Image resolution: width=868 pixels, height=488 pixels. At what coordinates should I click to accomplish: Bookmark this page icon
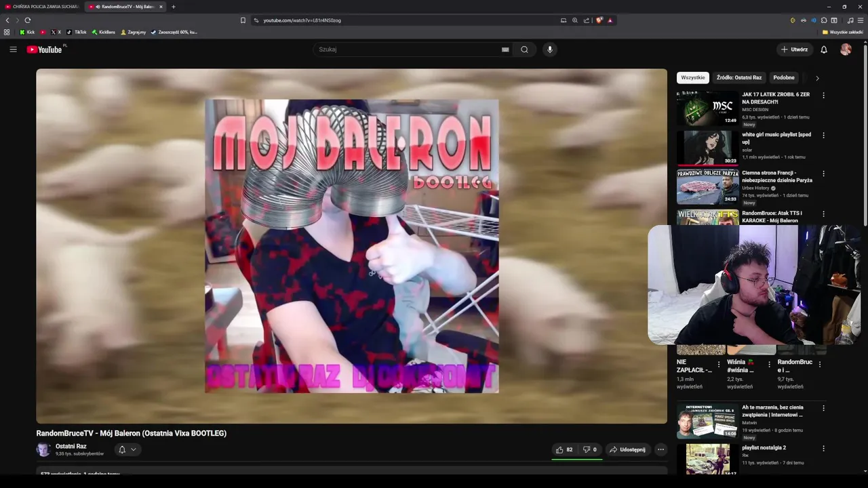pyautogui.click(x=243, y=20)
